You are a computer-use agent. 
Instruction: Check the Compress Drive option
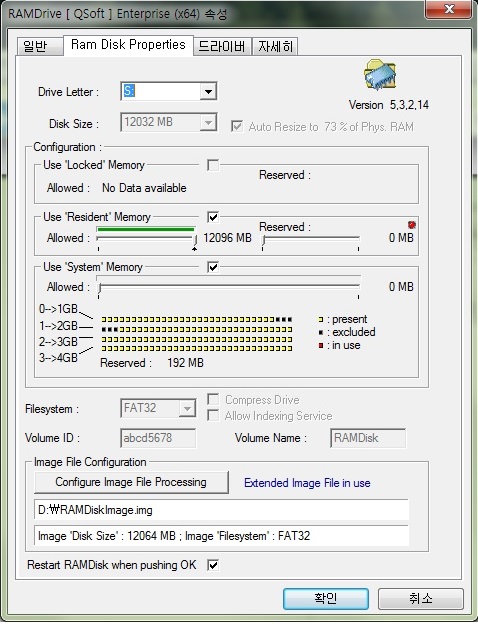[213, 399]
